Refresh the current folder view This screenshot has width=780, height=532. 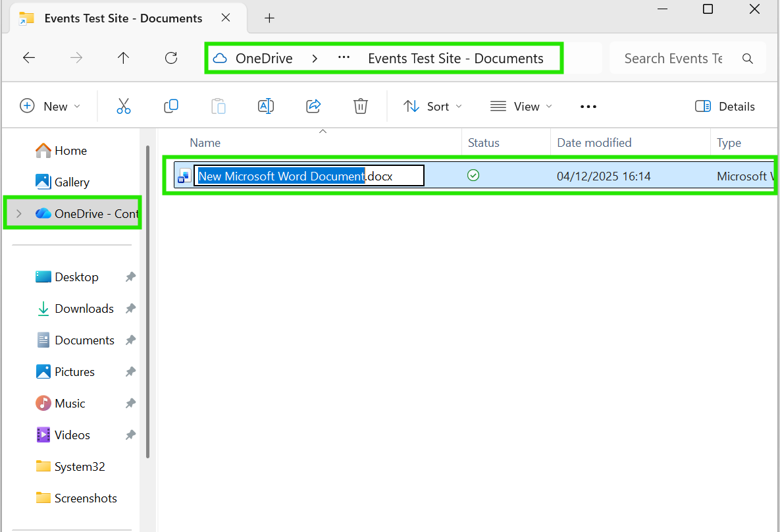coord(171,58)
